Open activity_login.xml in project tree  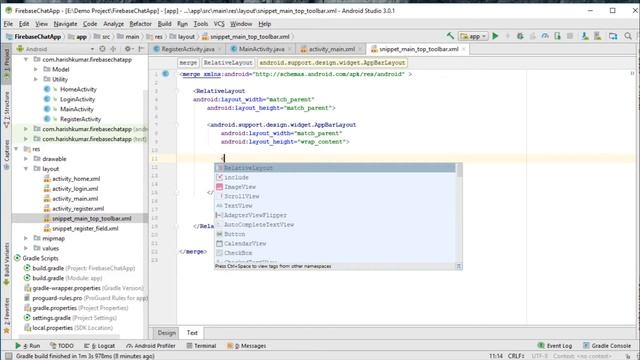[75, 189]
